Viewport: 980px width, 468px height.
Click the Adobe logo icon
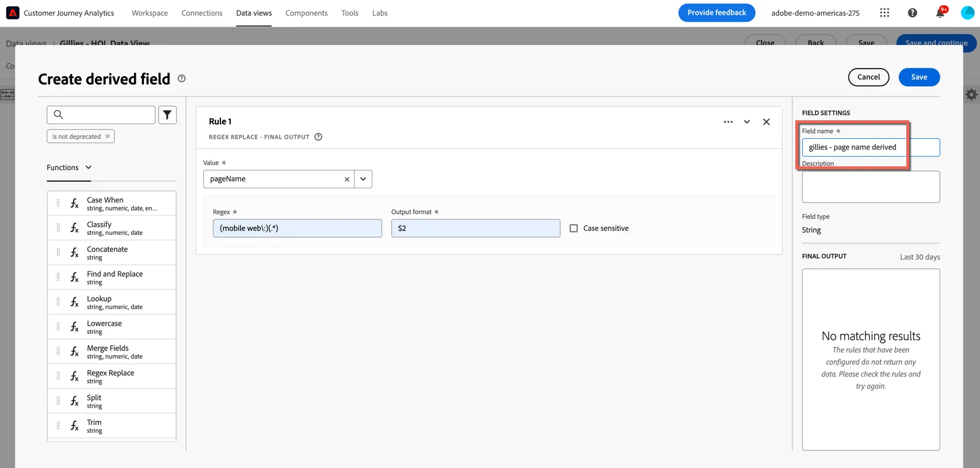tap(13, 13)
